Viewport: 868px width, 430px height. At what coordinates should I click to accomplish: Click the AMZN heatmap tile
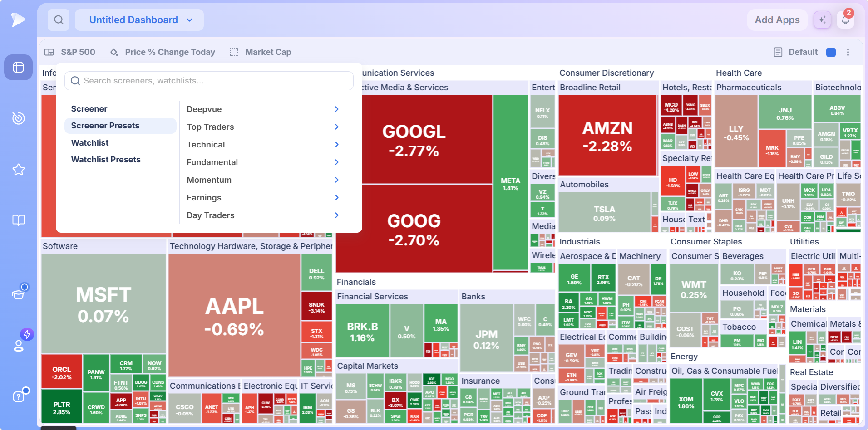click(x=607, y=136)
